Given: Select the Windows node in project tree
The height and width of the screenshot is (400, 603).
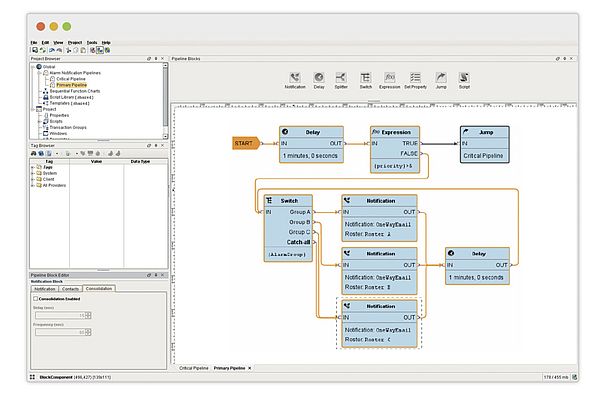Looking at the screenshot, I should (x=58, y=133).
